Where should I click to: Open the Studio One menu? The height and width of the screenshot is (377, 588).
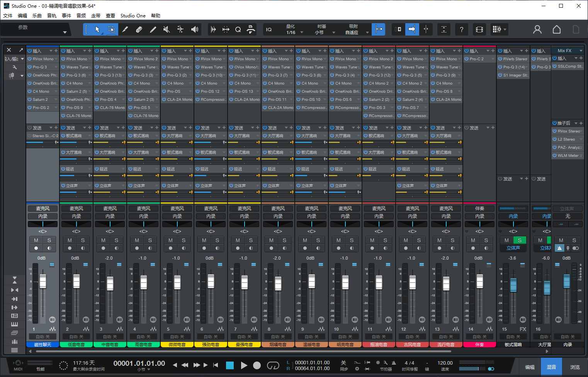pyautogui.click(x=133, y=16)
